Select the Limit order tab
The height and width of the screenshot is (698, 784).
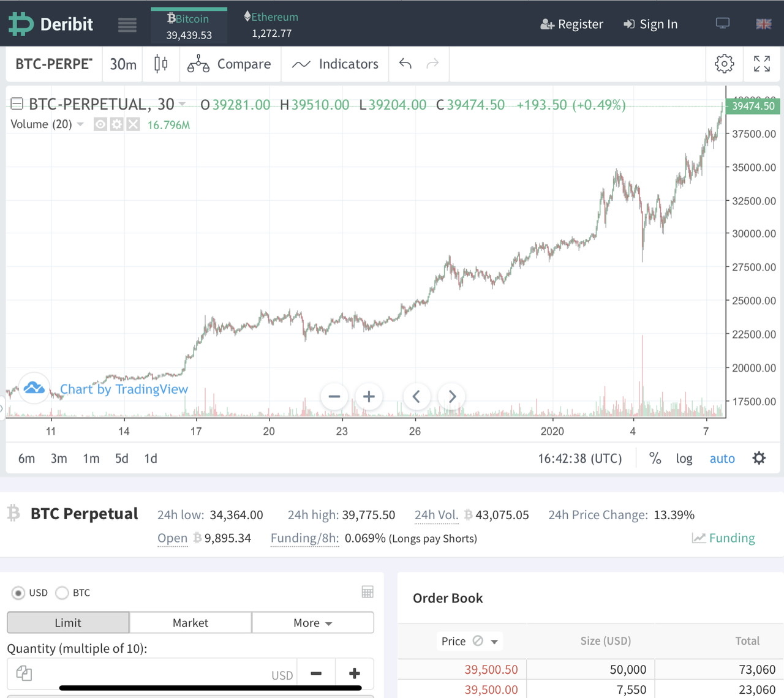[68, 623]
